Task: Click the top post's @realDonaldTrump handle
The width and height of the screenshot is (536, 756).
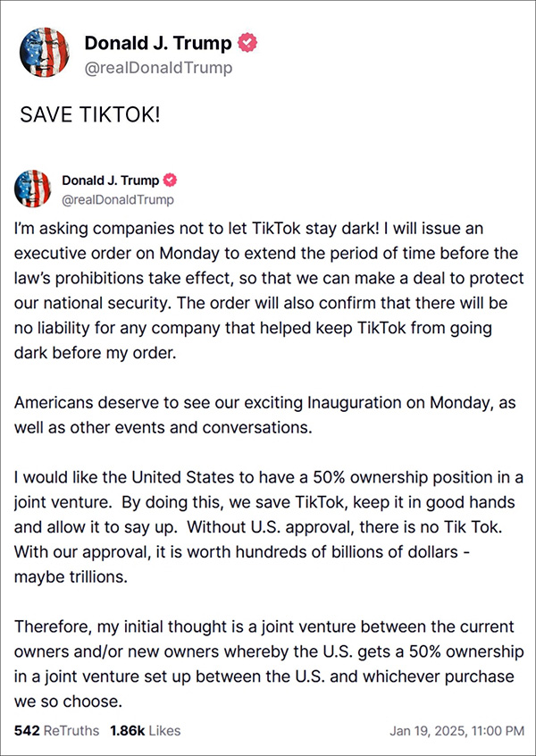Action: point(158,68)
